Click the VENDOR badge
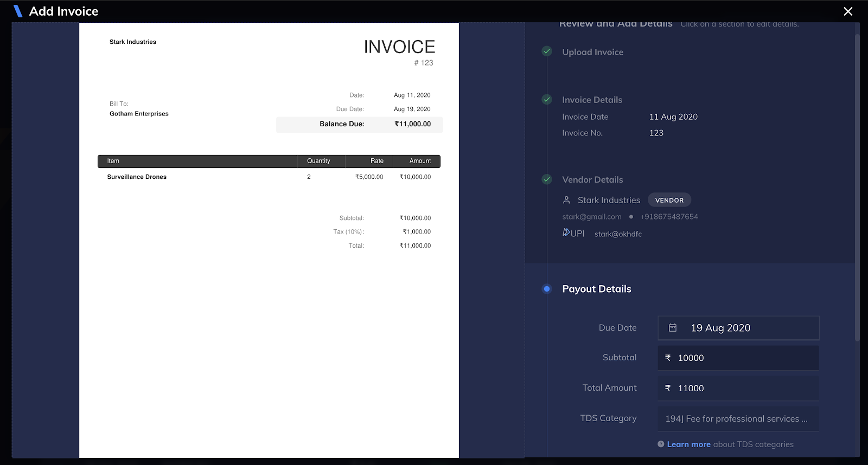 (669, 200)
